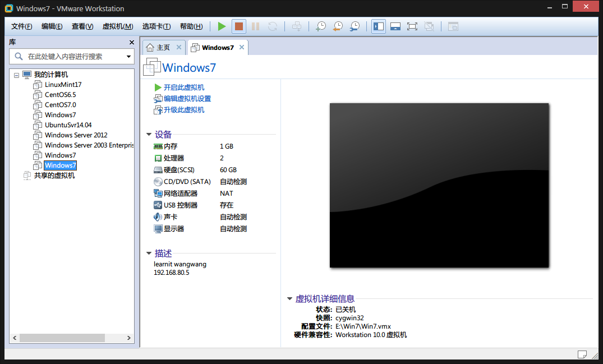Click Send Ctrl+Alt+Del toolbar icon
The height and width of the screenshot is (364, 603).
coord(297,26)
